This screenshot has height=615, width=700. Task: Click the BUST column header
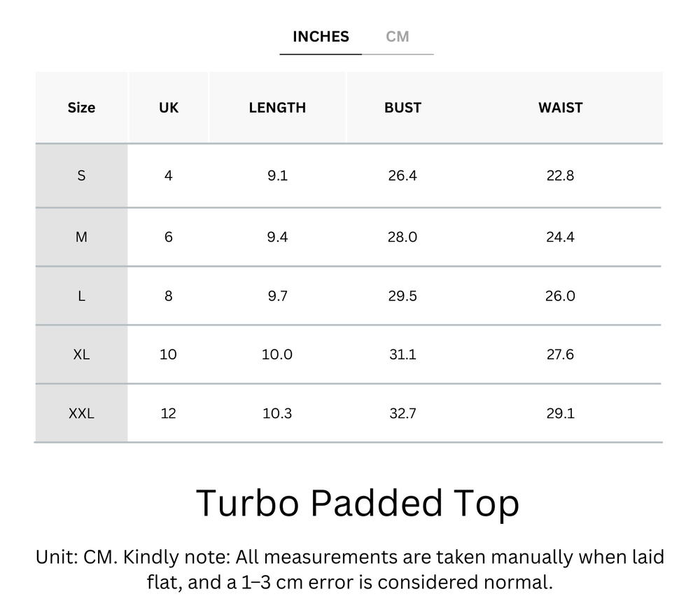[x=402, y=107]
